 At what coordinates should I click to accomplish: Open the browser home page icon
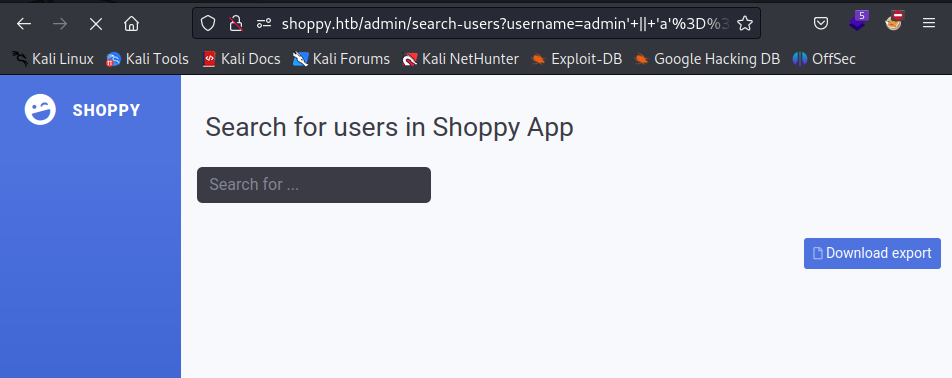click(x=131, y=24)
